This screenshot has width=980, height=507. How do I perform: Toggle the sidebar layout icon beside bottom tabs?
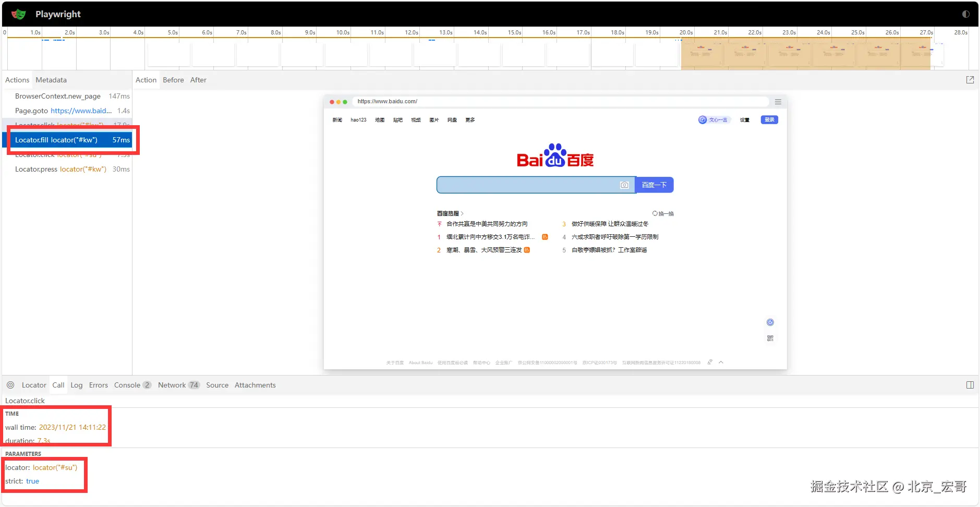click(970, 385)
